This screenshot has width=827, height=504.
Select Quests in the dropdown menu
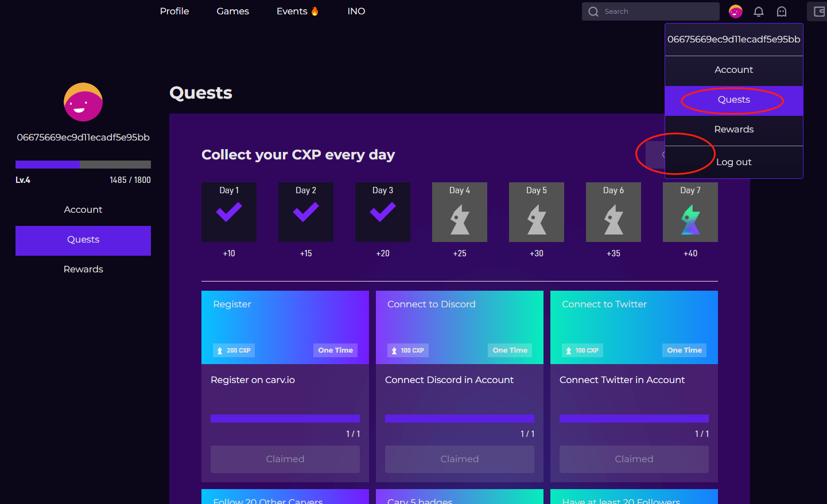tap(733, 100)
